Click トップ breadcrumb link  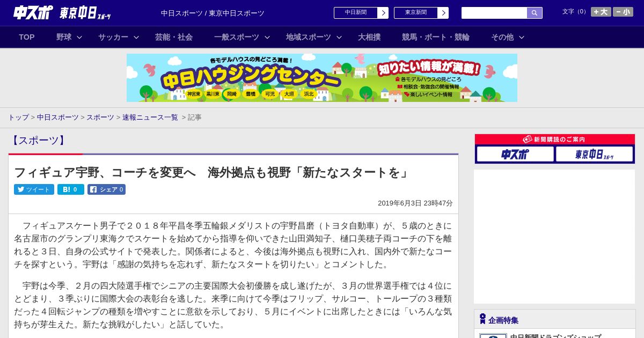[18, 117]
